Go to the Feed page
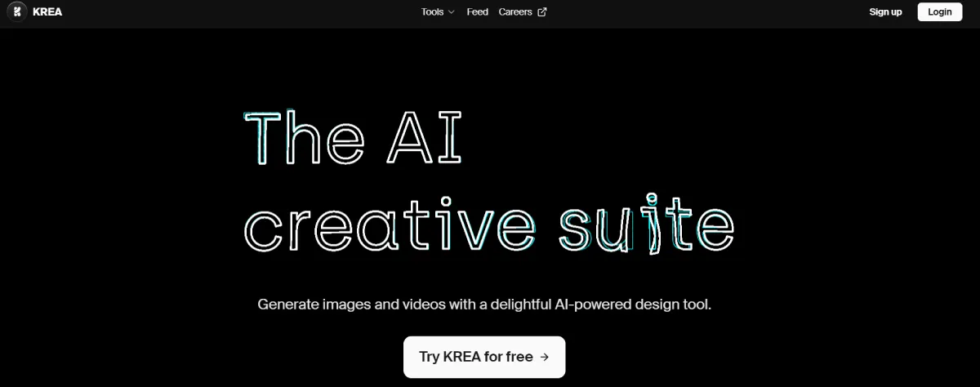 tap(477, 12)
